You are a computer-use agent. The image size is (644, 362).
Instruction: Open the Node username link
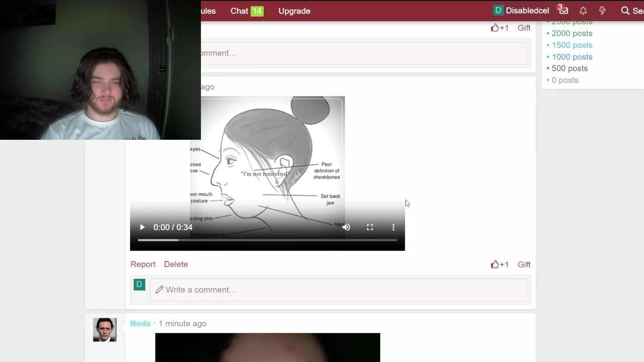140,323
